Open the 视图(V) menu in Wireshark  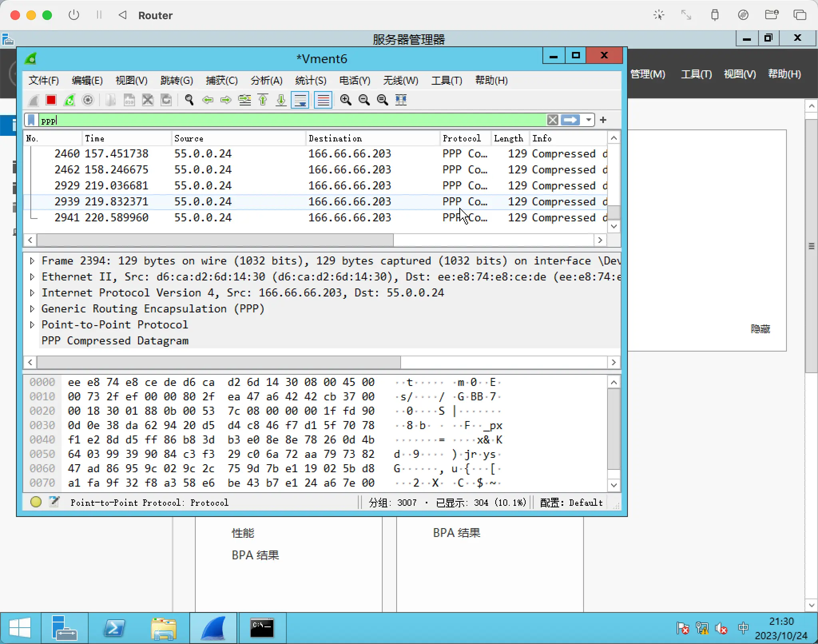click(x=131, y=81)
